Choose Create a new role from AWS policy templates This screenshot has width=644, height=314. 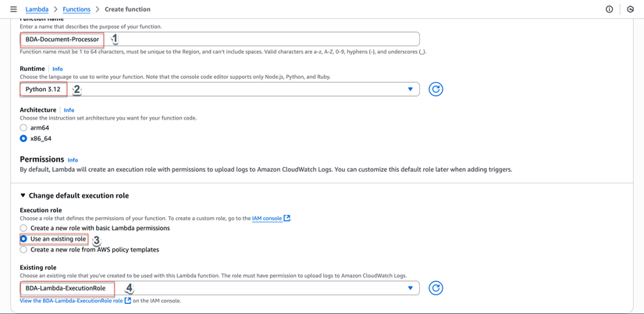[23, 250]
